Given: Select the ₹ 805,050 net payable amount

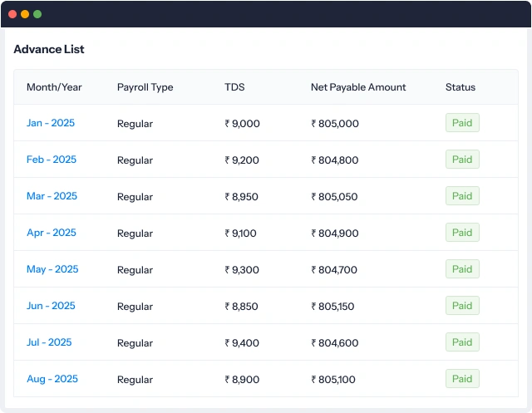Looking at the screenshot, I should 334,197.
